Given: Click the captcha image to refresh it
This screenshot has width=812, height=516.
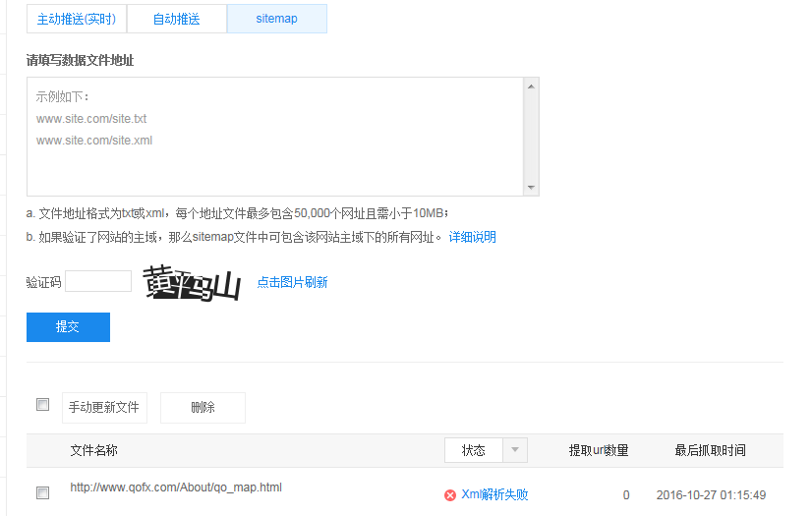Looking at the screenshot, I should pos(193,283).
